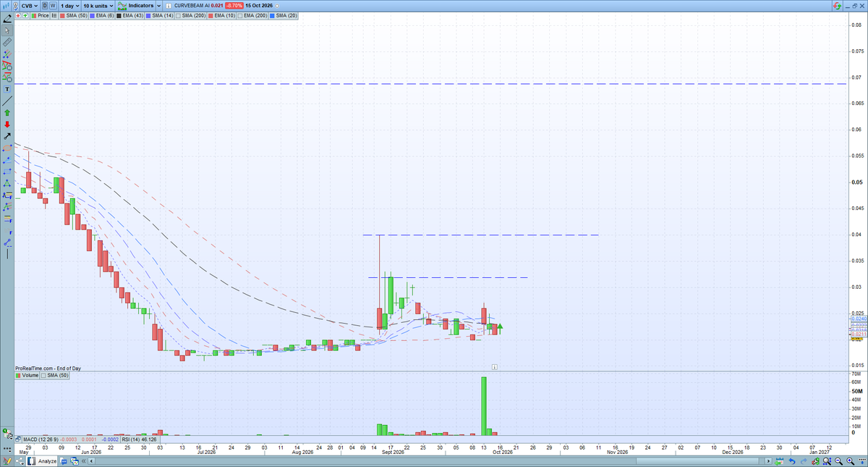Image resolution: width=868 pixels, height=467 pixels.
Task: Click the date picker circle after 15 Oct 2026
Action: (x=277, y=6)
